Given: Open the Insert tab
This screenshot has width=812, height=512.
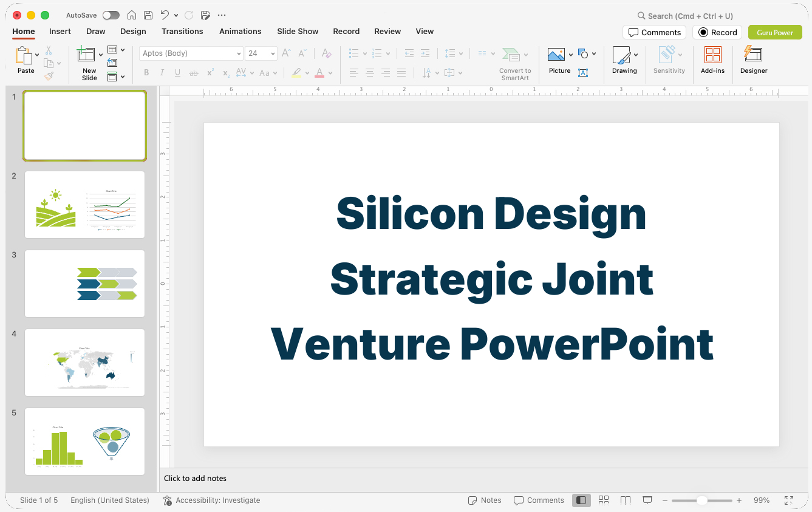Looking at the screenshot, I should click(x=60, y=32).
